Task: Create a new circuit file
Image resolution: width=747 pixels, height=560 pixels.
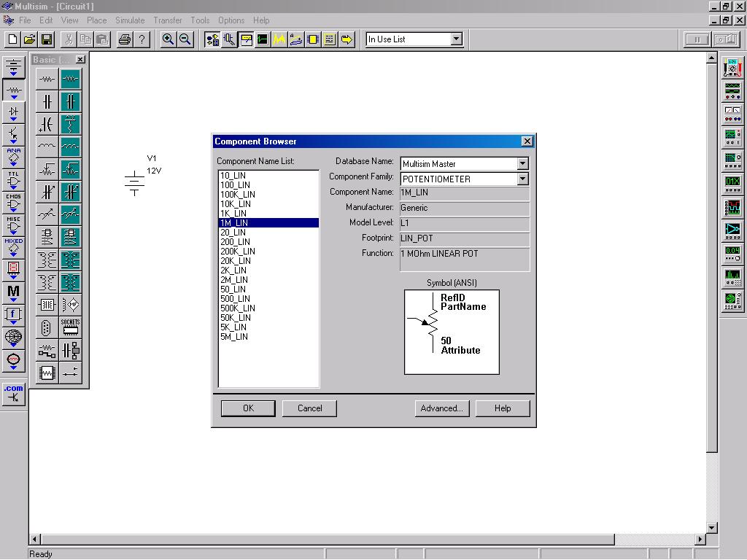Action: (x=13, y=39)
